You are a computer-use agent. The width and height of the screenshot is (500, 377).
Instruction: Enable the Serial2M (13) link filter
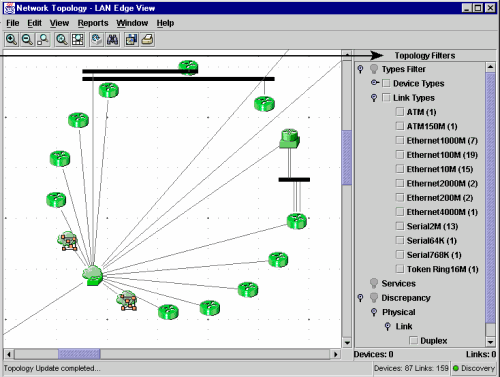point(399,226)
